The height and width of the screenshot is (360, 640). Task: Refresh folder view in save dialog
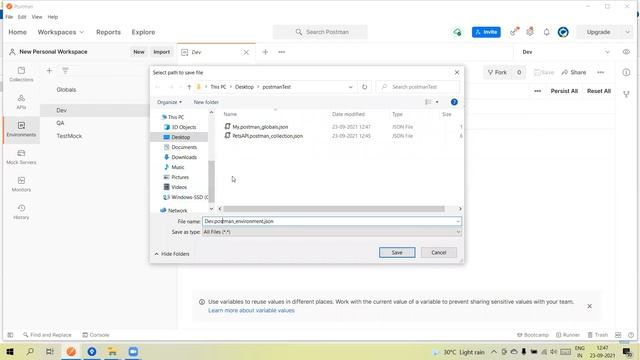point(364,87)
